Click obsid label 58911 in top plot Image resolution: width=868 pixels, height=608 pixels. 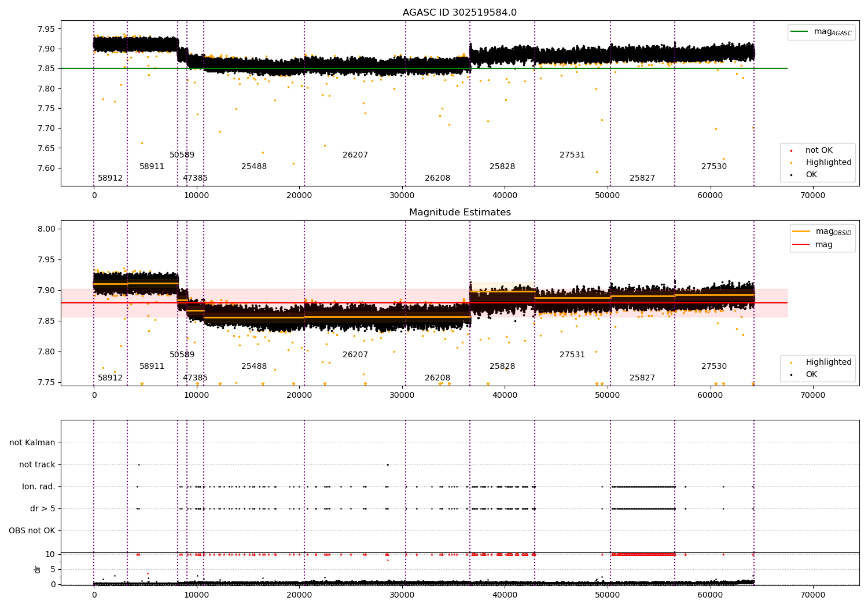coord(152,167)
